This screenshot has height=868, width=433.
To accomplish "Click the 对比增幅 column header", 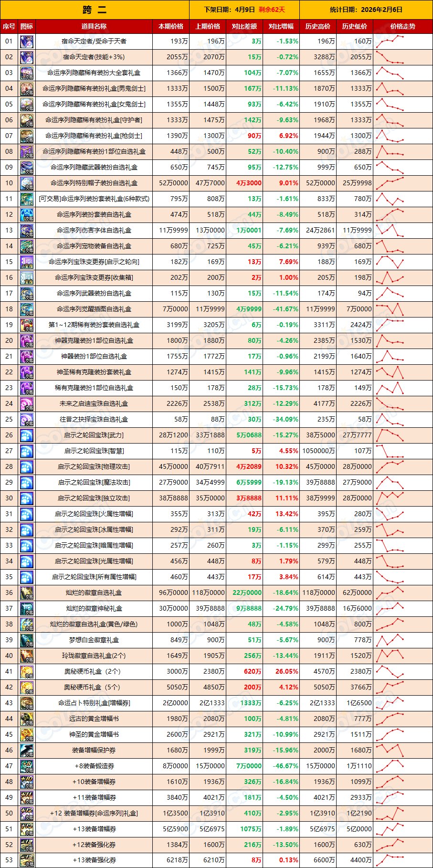I will [281, 27].
